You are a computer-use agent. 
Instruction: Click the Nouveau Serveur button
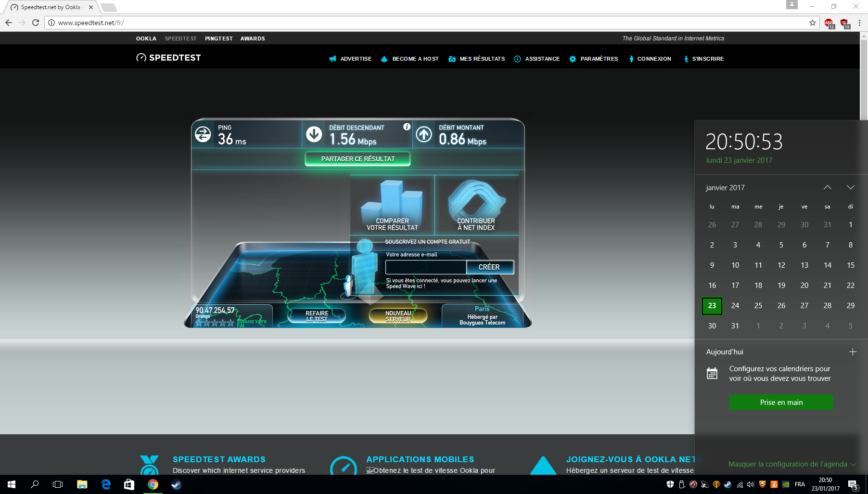tap(398, 316)
